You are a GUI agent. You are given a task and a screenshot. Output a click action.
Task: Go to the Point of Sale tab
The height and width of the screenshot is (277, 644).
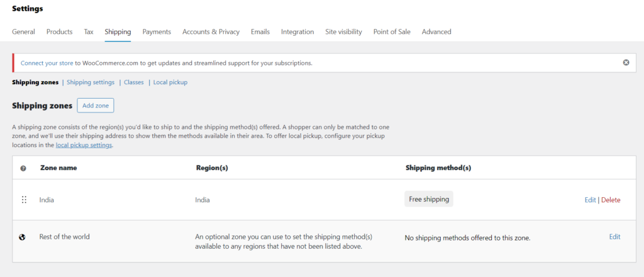pos(392,31)
